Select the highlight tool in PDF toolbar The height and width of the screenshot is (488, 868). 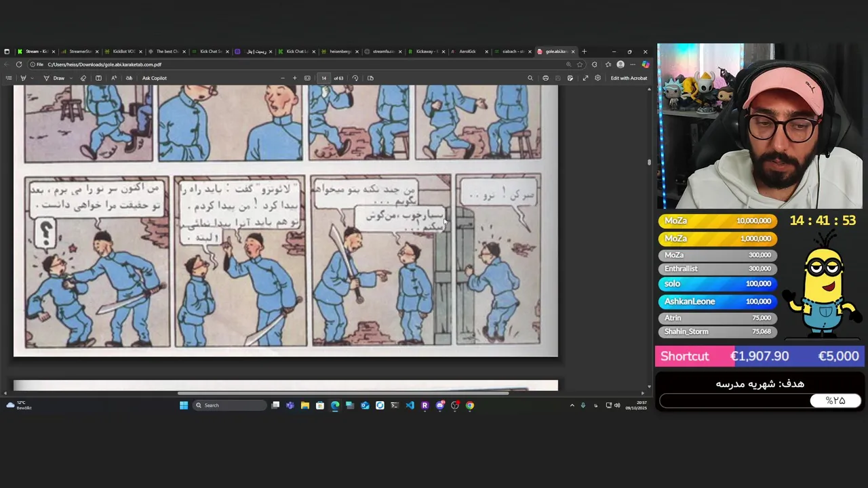pos(24,78)
